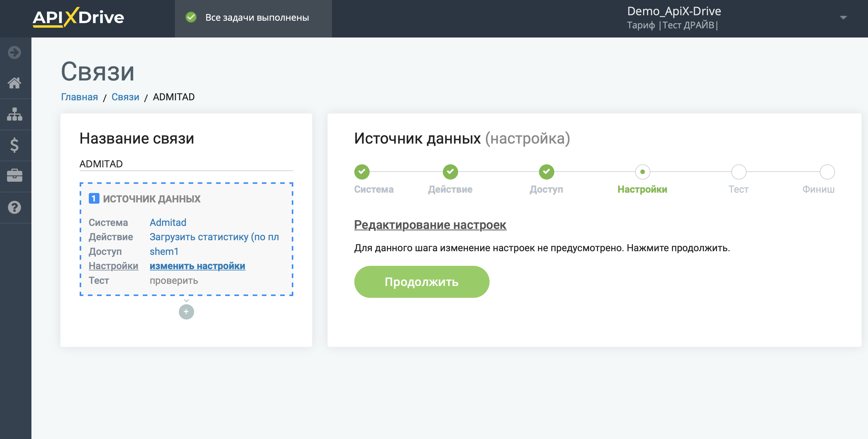Click the 'Доступ' label in source block
This screenshot has width=868, height=439.
click(105, 252)
